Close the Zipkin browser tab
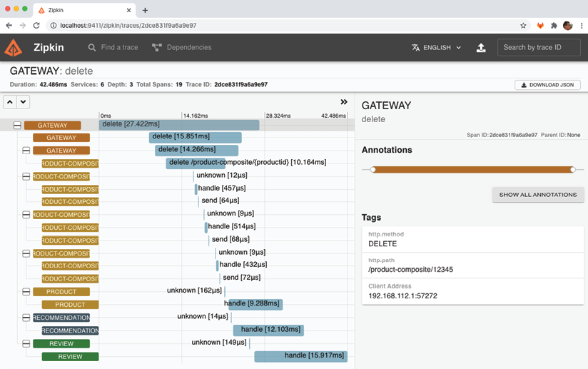Image resolution: width=588 pixels, height=369 pixels. pyautogui.click(x=128, y=10)
